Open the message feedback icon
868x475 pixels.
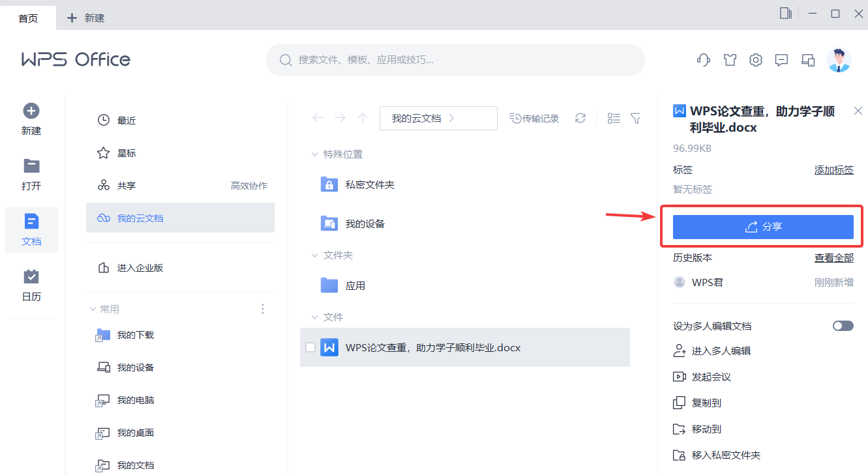[x=781, y=59]
